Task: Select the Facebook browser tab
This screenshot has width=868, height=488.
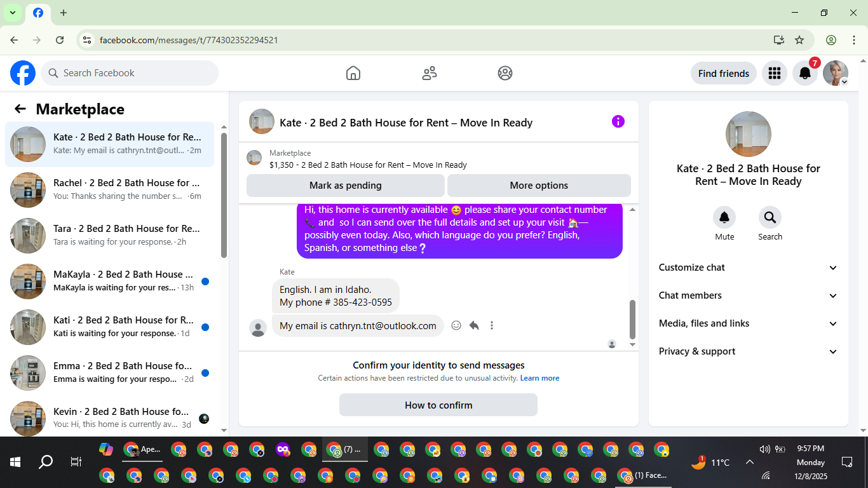Action: (x=38, y=13)
